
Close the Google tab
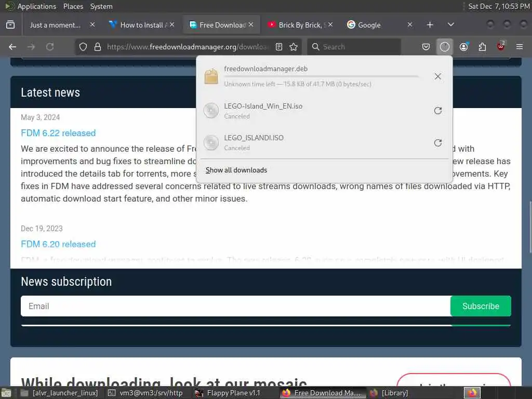tap(410, 24)
